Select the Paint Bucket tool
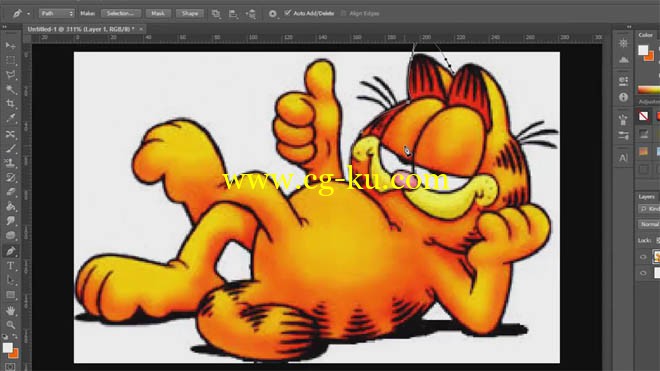The width and height of the screenshot is (660, 371). [x=11, y=207]
